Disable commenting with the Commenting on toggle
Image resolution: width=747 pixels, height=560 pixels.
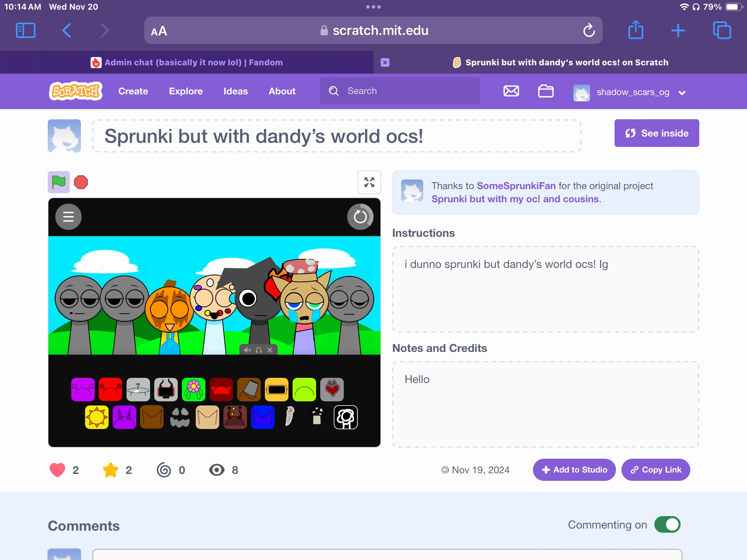pos(667,524)
